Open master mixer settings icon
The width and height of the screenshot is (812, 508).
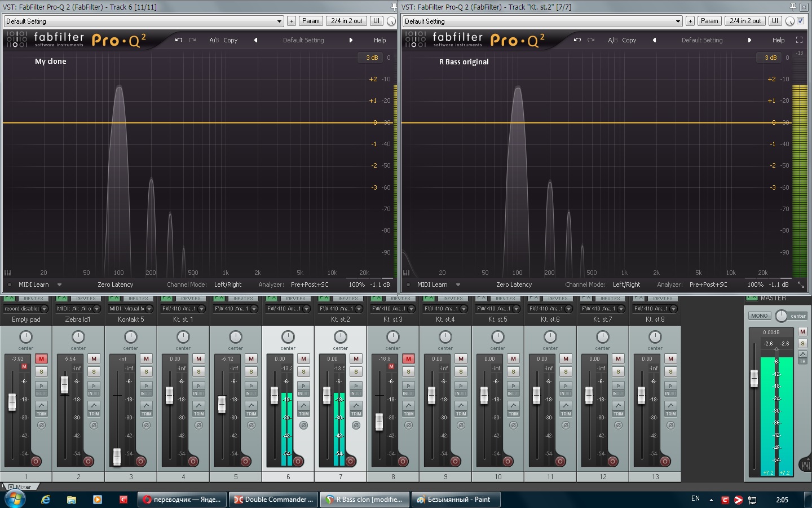(805, 465)
